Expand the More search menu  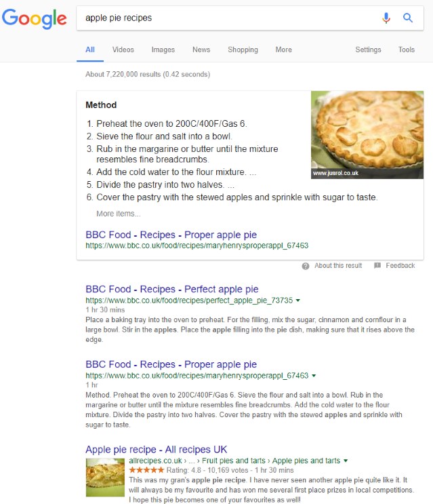[283, 50]
